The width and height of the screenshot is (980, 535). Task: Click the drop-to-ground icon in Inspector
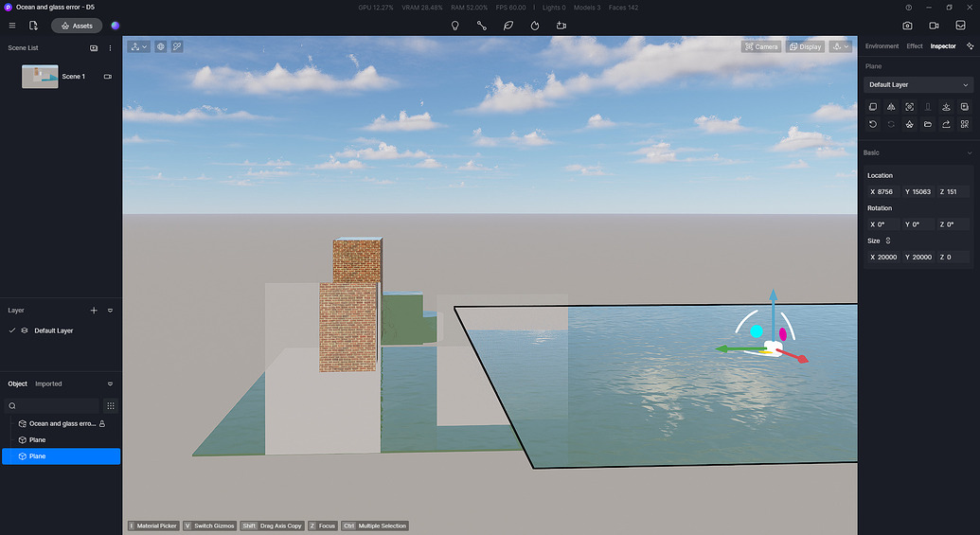tap(946, 107)
